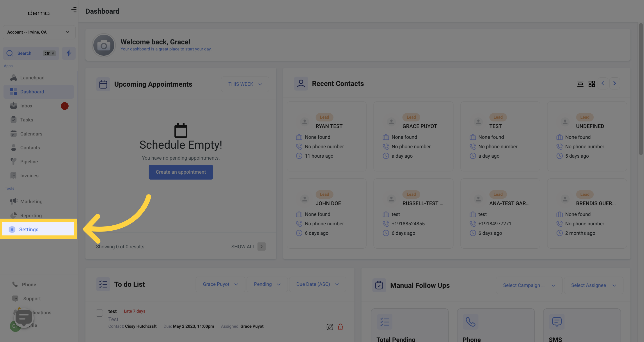
Task: Delete the 'test' task with trash icon
Action: coord(340,327)
